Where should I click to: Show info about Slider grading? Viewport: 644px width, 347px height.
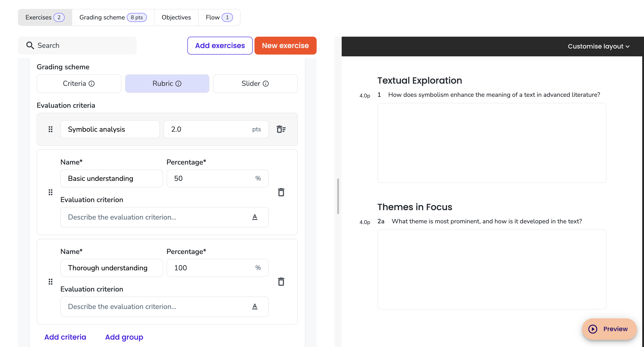click(266, 83)
